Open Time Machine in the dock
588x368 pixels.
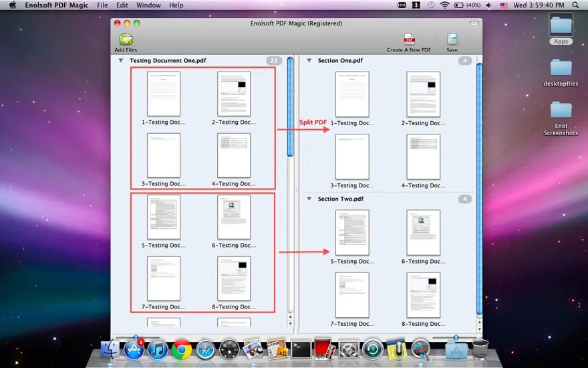(x=372, y=349)
